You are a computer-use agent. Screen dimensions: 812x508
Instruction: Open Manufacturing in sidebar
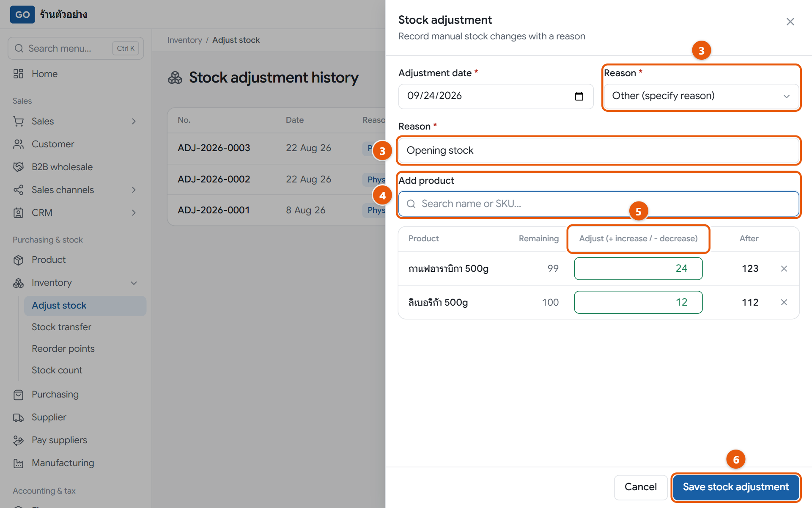63,463
